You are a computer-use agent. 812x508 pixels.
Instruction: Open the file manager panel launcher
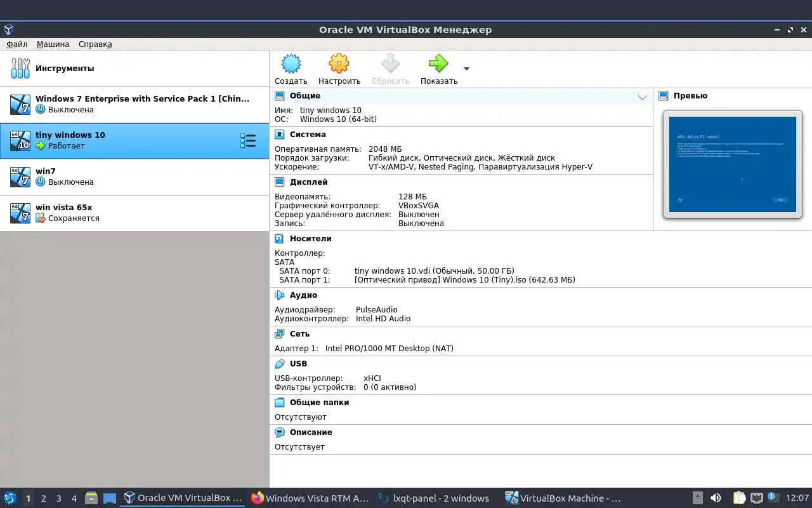pyautogui.click(x=91, y=498)
